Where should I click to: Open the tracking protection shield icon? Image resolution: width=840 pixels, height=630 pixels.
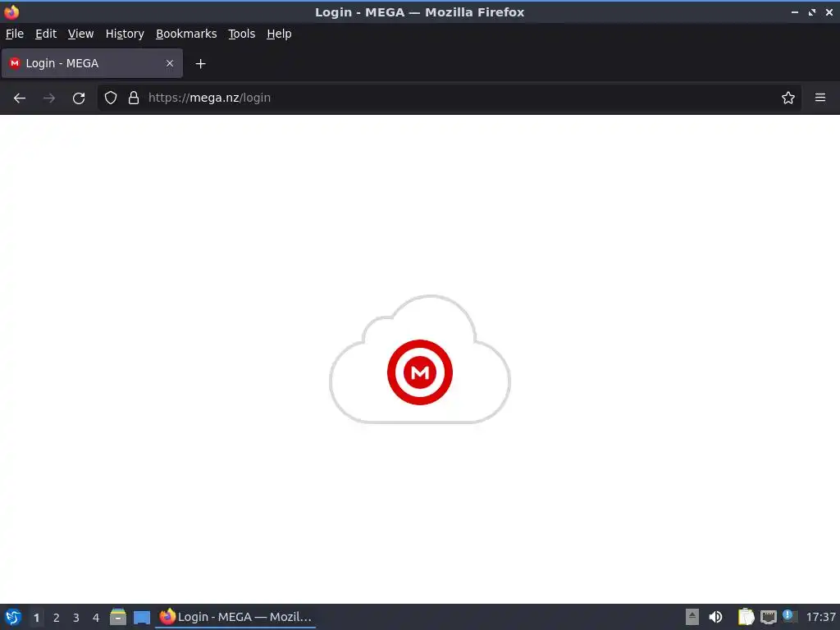coord(111,98)
